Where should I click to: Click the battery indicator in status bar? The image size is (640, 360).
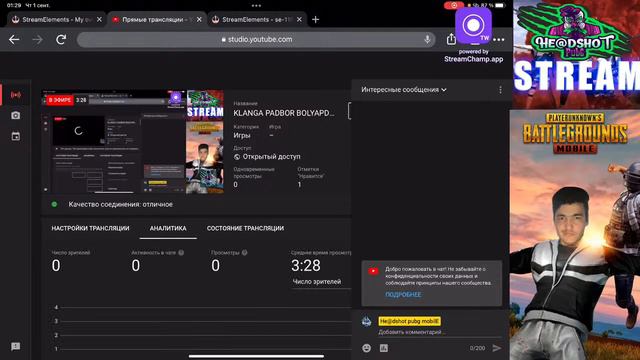[500, 5]
